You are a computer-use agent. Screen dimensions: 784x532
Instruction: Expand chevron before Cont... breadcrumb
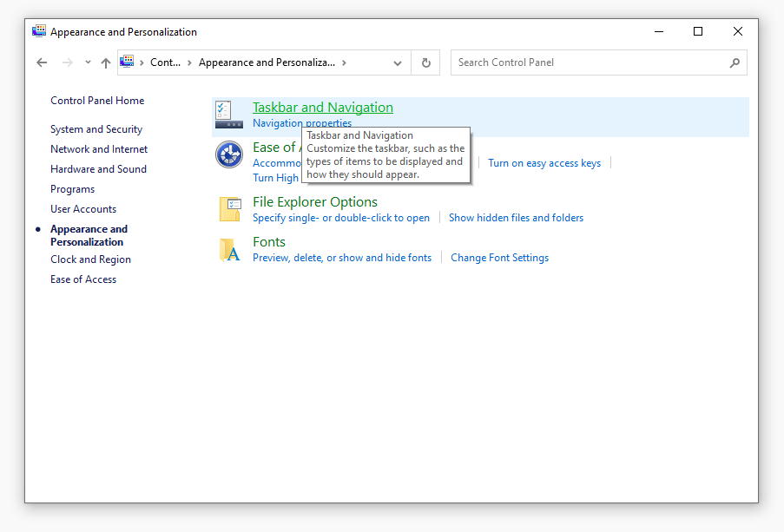coord(142,62)
